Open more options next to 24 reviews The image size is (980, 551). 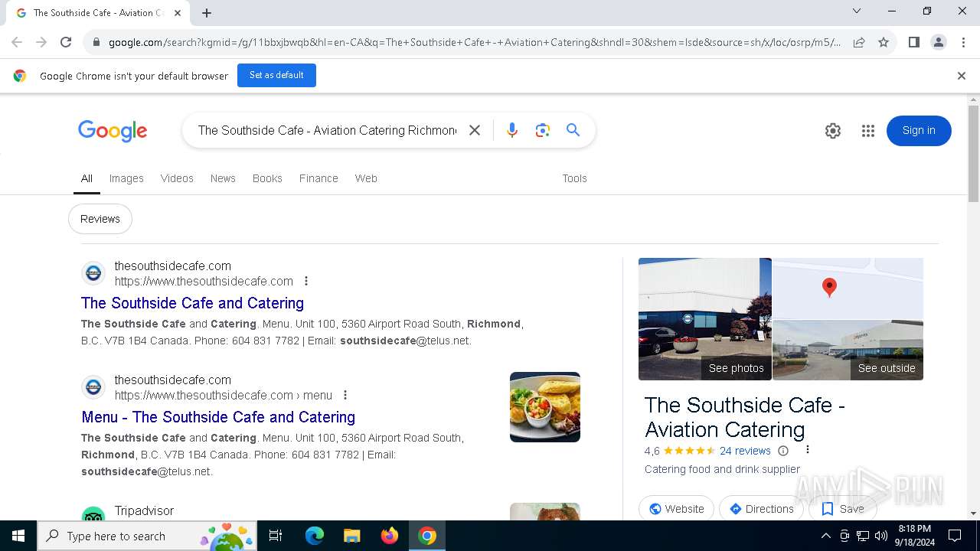(x=807, y=450)
